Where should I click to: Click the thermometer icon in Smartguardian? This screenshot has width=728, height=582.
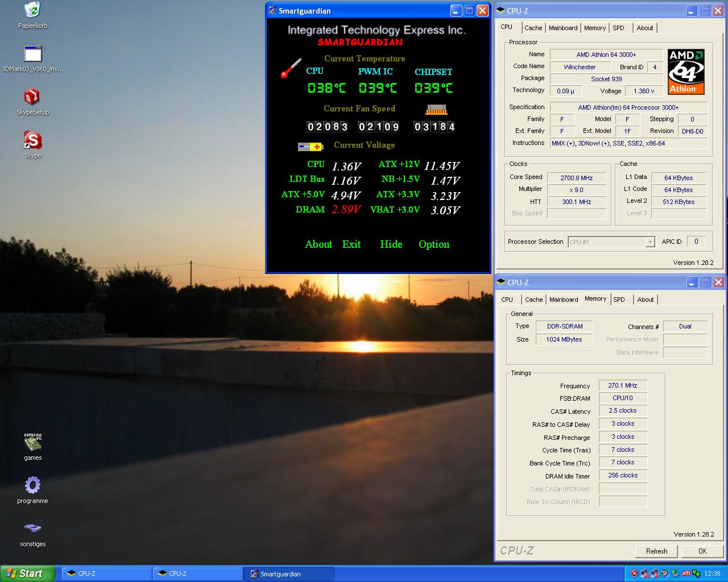click(x=291, y=68)
